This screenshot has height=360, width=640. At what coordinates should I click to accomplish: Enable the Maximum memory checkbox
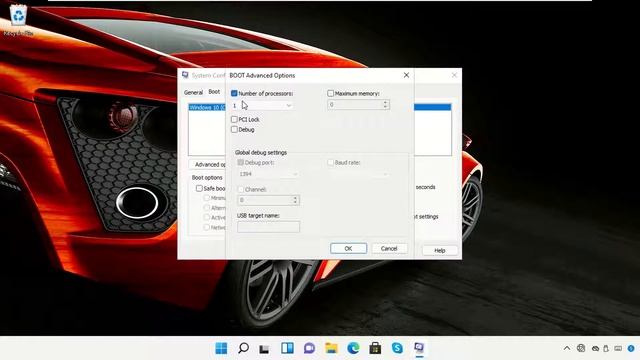tap(331, 93)
